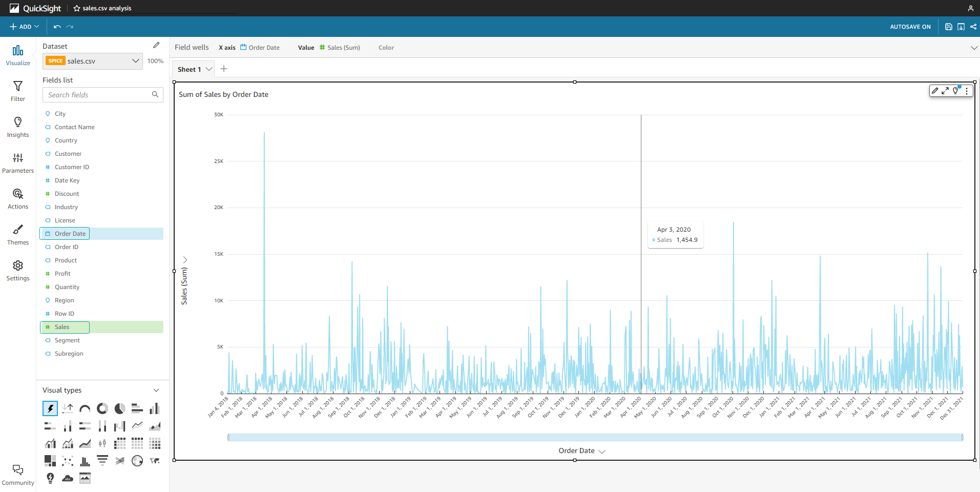Click the share icon in top bar
The height and width of the screenshot is (492, 980).
point(973,27)
